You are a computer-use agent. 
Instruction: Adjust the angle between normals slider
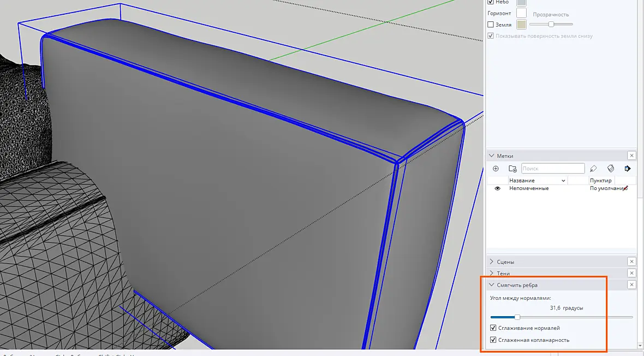pyautogui.click(x=517, y=317)
